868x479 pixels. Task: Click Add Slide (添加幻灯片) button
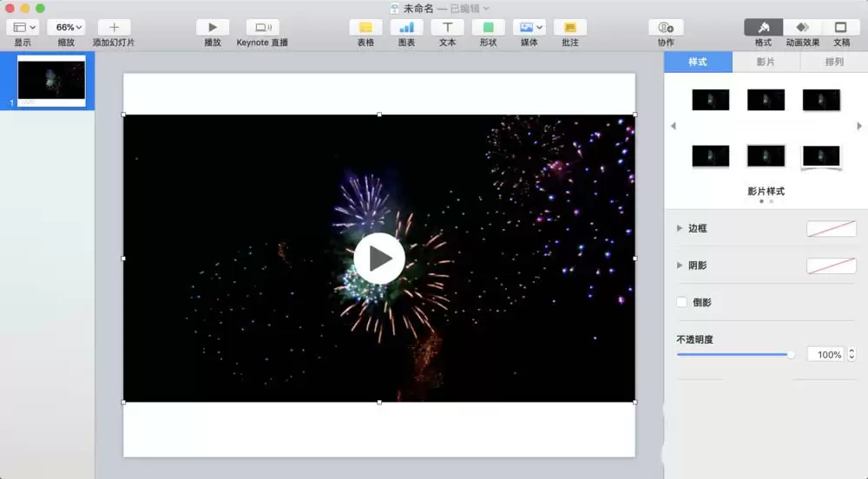pyautogui.click(x=114, y=27)
